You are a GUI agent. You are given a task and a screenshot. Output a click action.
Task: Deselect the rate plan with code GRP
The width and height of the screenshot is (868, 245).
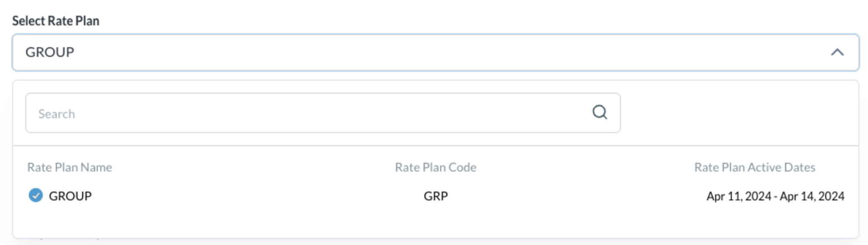(x=36, y=195)
